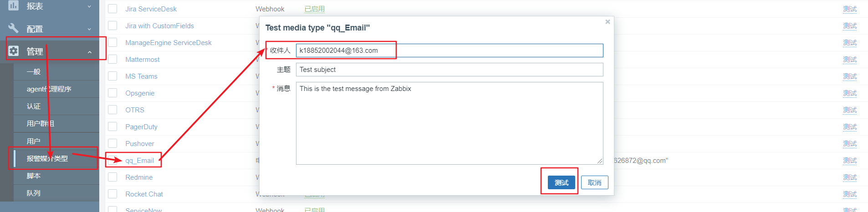Click the Reports bar chart icon
This screenshot has width=868, height=212.
[13, 5]
